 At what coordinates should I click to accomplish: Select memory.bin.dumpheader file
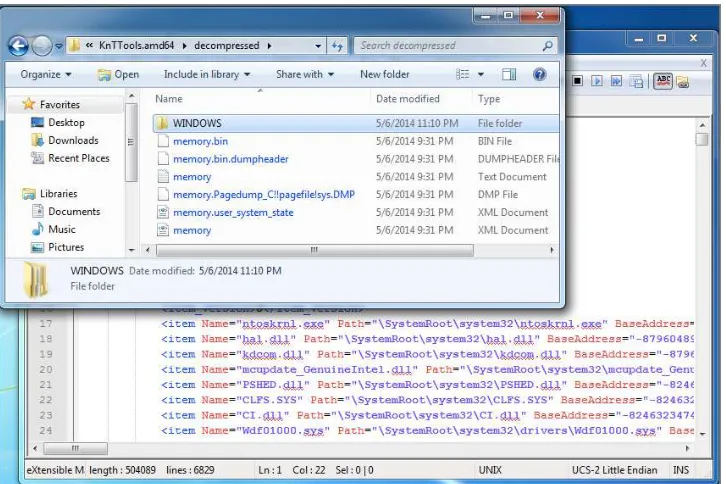[231, 159]
